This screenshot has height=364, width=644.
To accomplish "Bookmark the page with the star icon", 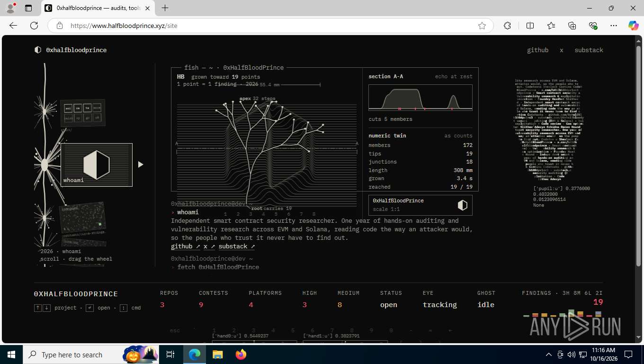I will click(482, 26).
